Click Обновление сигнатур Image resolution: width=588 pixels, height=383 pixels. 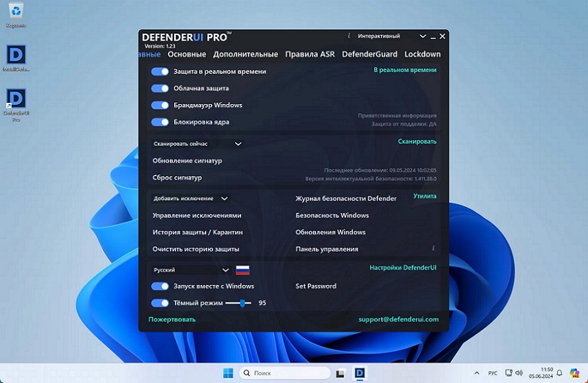187,161
